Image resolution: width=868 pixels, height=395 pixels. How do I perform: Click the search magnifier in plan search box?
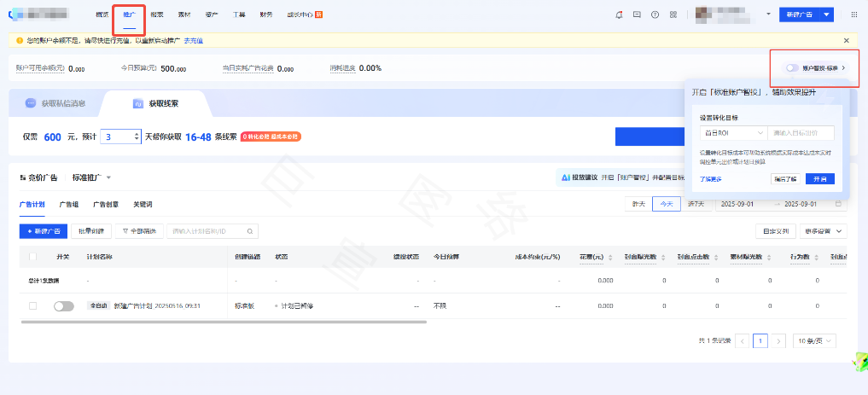[250, 231]
